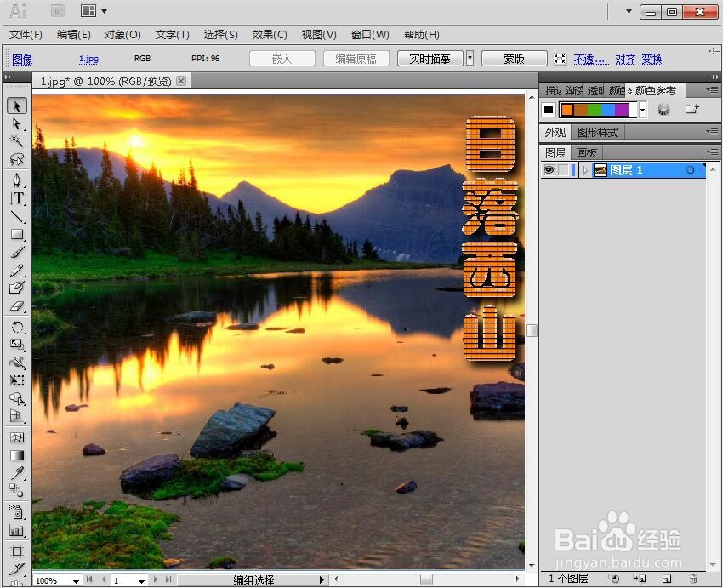Select the Pen tool
This screenshot has height=588, width=723.
pos(17,180)
